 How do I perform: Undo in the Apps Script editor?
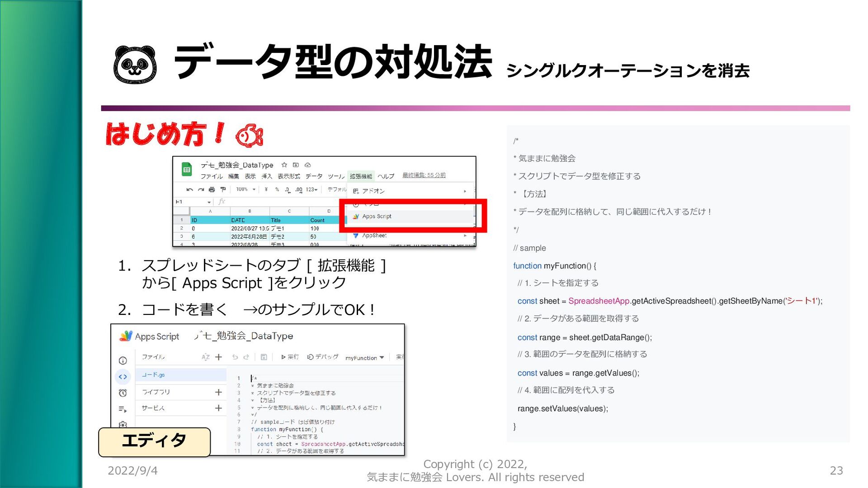pyautogui.click(x=235, y=357)
